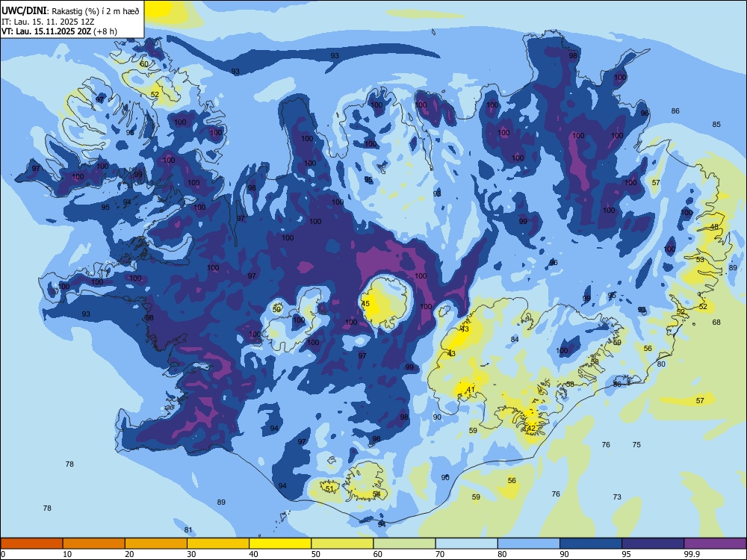Click the 'VT: Lau. 15.11.2025 20Z (+8 h)' line
Screen dimensions: 747x560
tap(59, 31)
